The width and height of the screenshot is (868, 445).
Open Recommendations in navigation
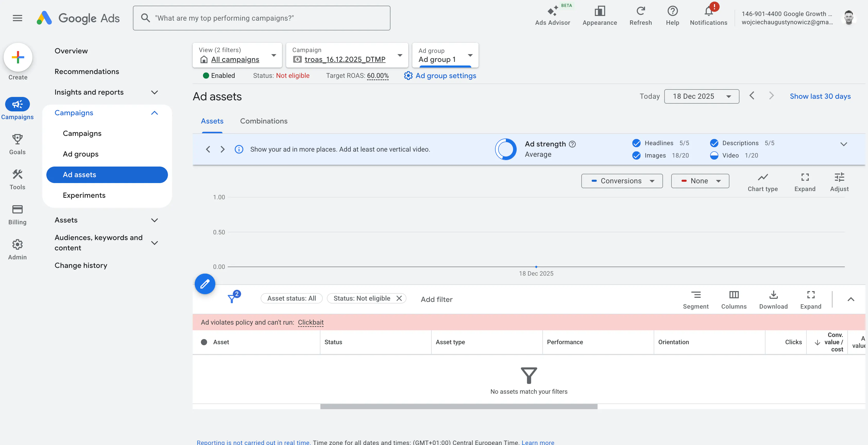87,71
